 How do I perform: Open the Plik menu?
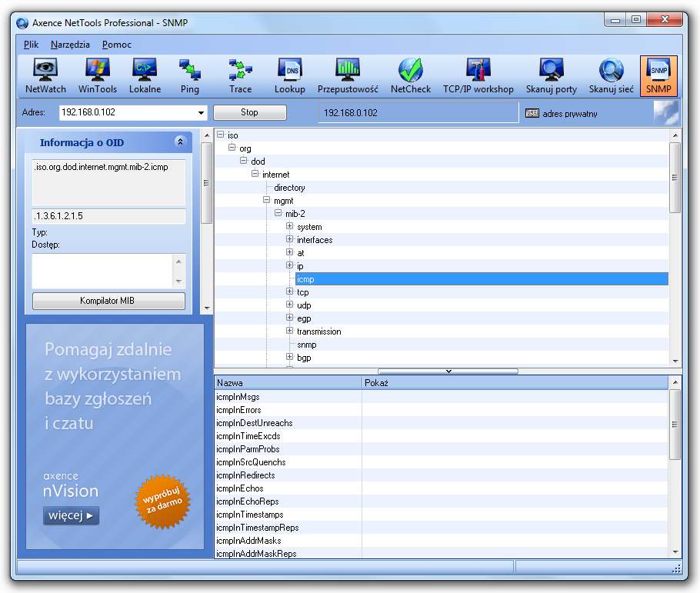32,45
